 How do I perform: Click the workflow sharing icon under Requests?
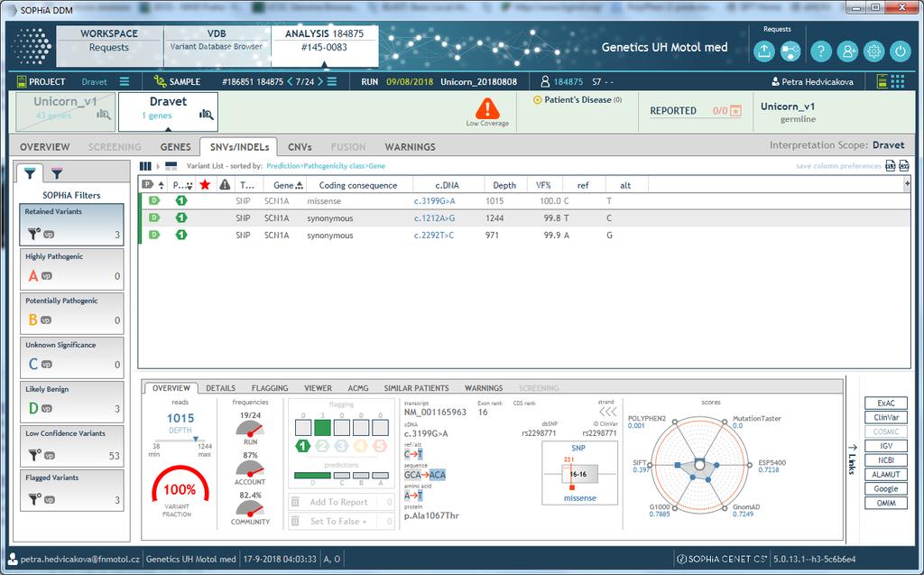(x=790, y=51)
